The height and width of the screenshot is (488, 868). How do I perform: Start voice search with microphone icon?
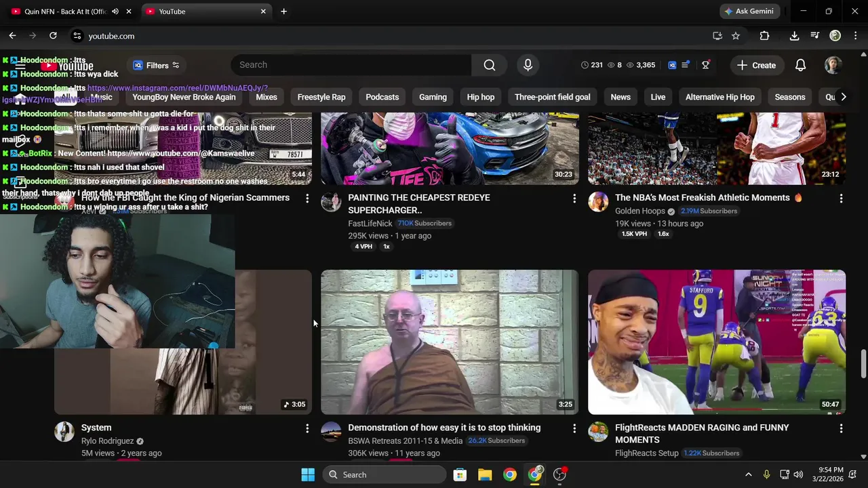(x=528, y=65)
